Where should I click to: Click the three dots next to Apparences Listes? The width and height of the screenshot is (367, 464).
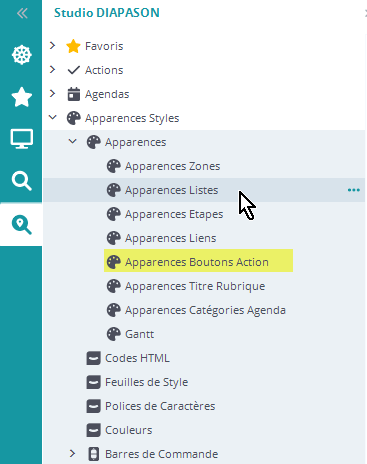[354, 190]
